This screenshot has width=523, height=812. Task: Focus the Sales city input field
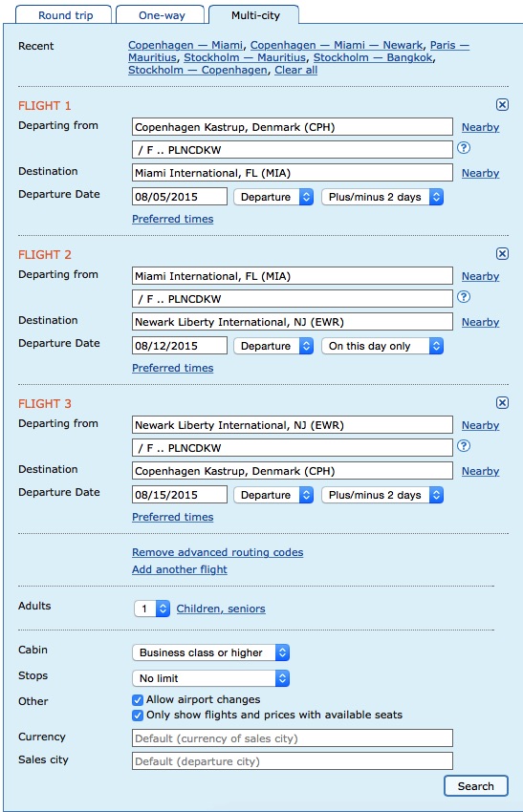click(x=293, y=761)
